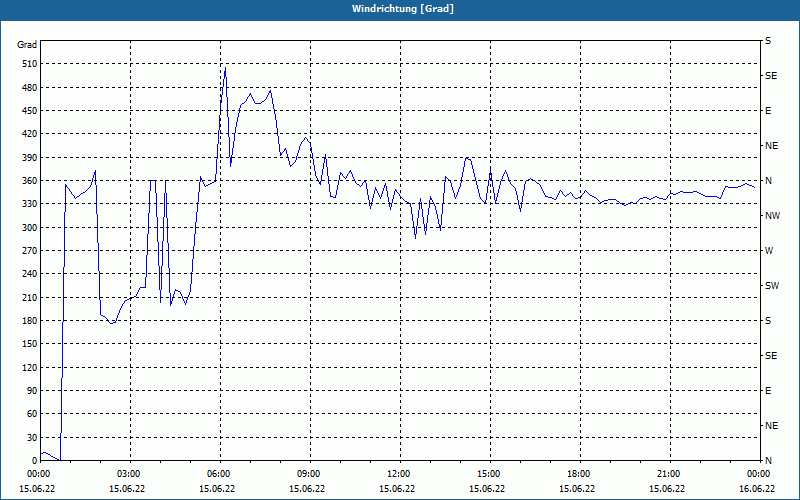The width and height of the screenshot is (800, 500).
Task: Click the 12:00 time label
Action: click(399, 474)
